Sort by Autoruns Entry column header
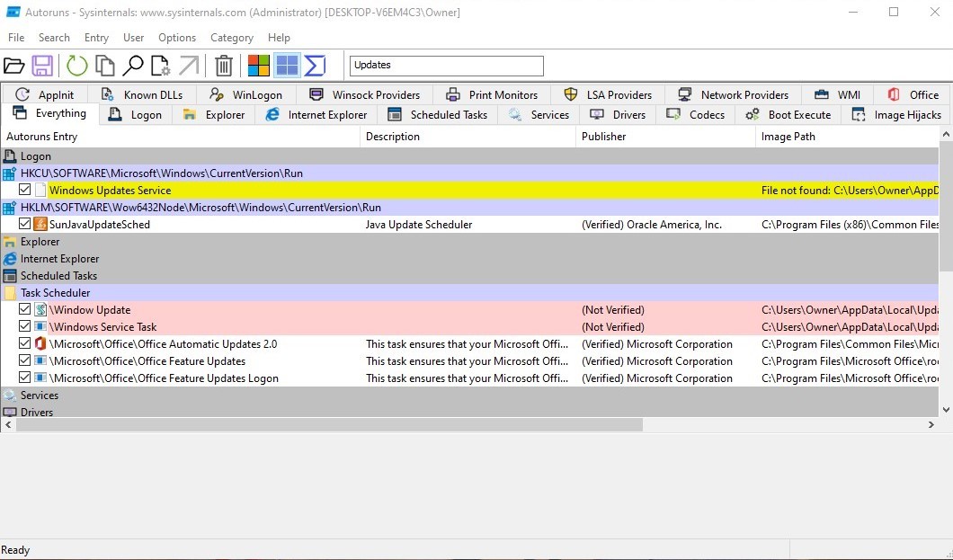Viewport: 953px width, 560px height. pos(181,136)
